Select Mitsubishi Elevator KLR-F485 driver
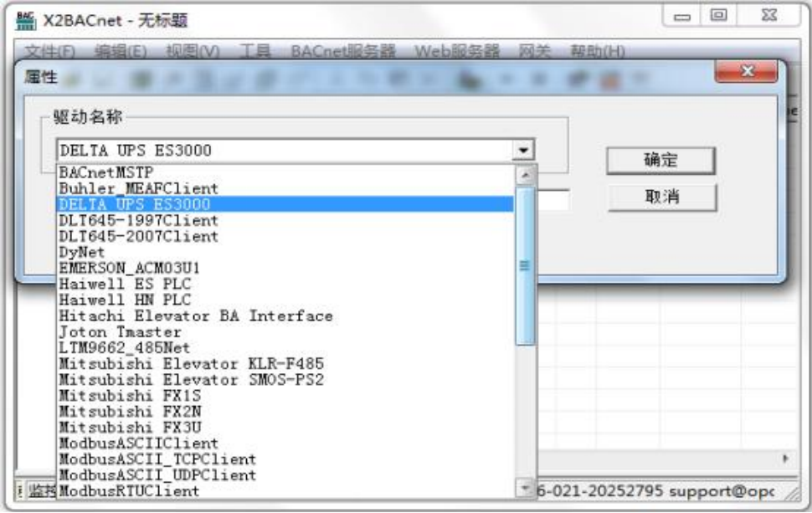Viewport: 812px width, 513px height. click(x=285, y=364)
